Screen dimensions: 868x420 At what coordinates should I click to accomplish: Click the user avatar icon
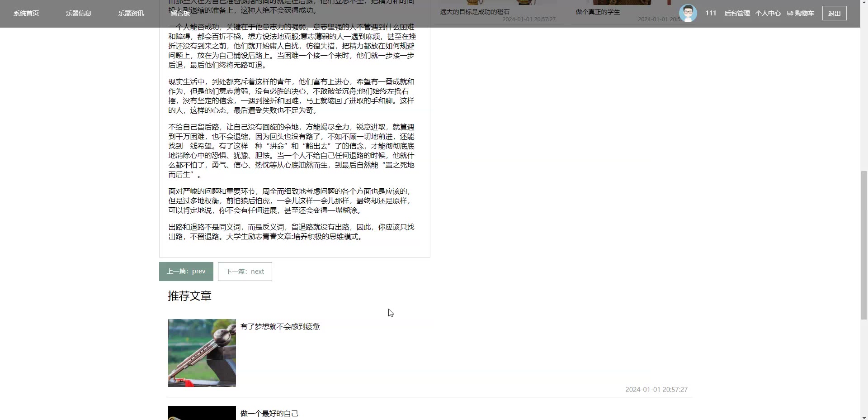coord(688,13)
